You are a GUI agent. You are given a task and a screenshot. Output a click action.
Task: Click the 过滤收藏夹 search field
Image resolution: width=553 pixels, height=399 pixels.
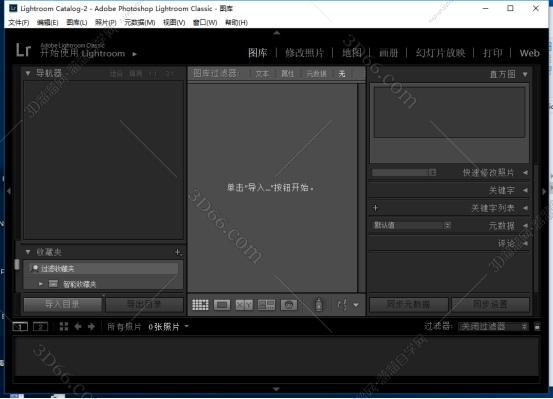tap(103, 269)
